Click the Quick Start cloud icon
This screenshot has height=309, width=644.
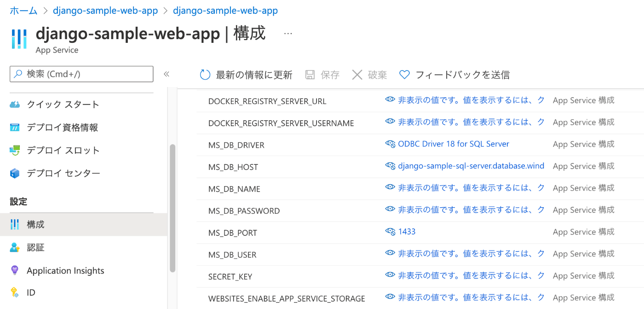coord(15,105)
